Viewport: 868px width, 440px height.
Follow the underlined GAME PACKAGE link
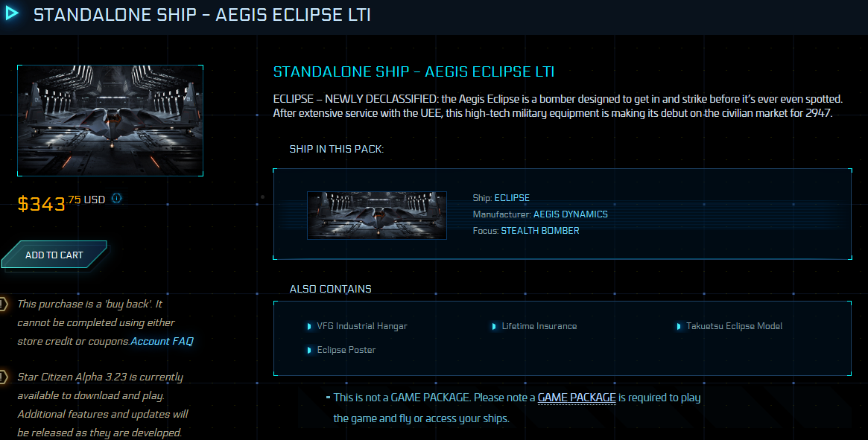577,398
